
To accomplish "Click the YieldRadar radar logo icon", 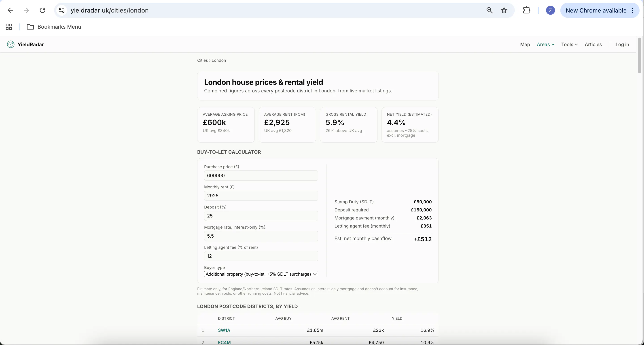I will pos(11,45).
